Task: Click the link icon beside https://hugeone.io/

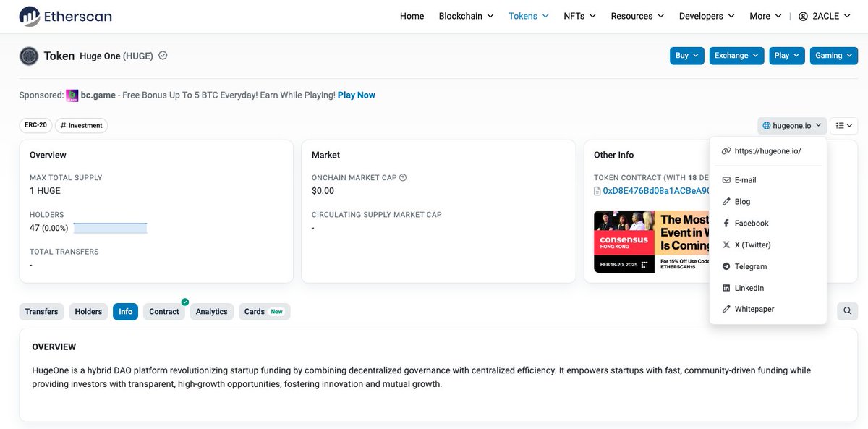Action: point(726,151)
